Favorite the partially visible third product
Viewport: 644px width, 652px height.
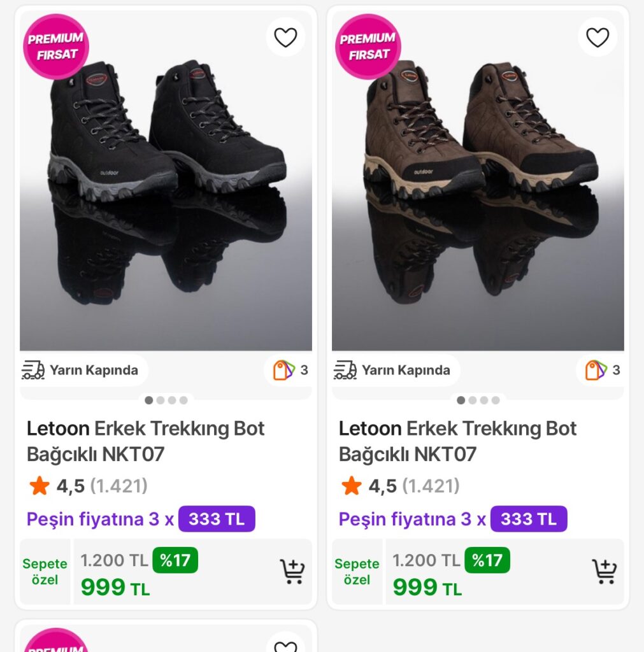[285, 646]
